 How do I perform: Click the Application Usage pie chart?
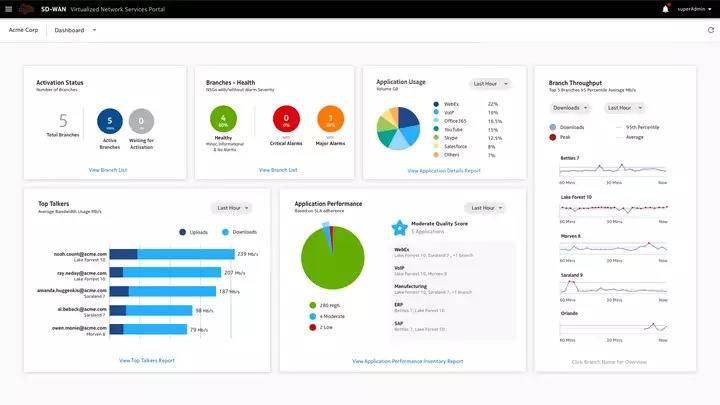tap(398, 128)
